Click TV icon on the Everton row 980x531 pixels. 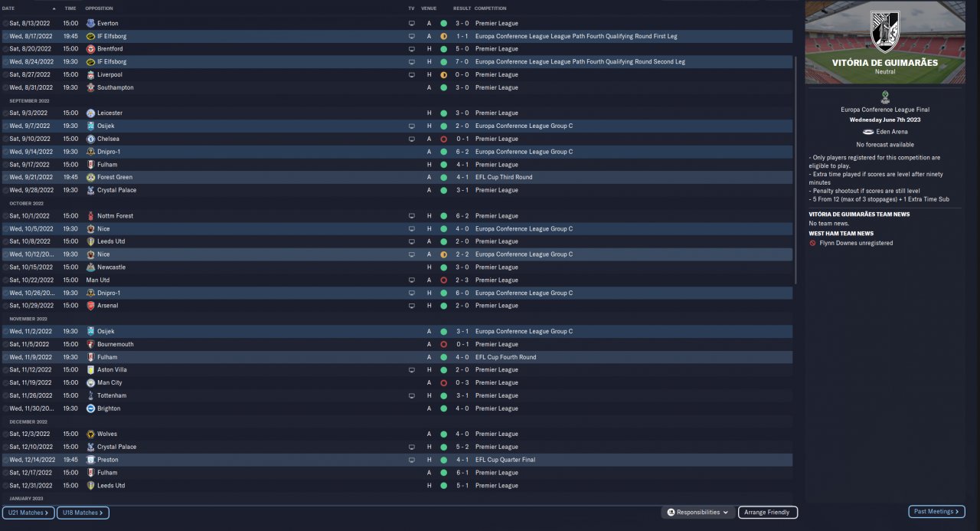click(412, 24)
